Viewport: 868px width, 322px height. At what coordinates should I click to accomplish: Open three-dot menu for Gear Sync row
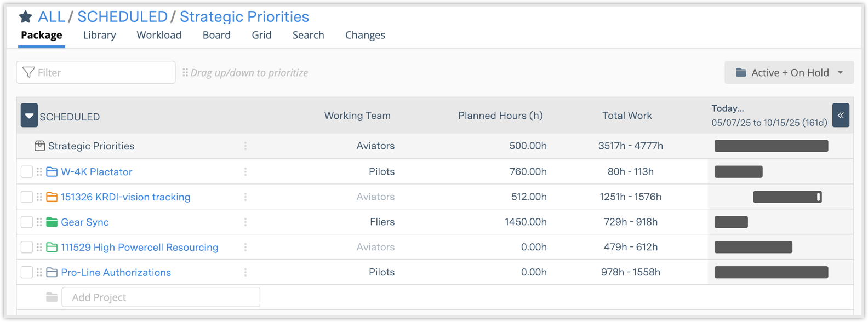(245, 222)
